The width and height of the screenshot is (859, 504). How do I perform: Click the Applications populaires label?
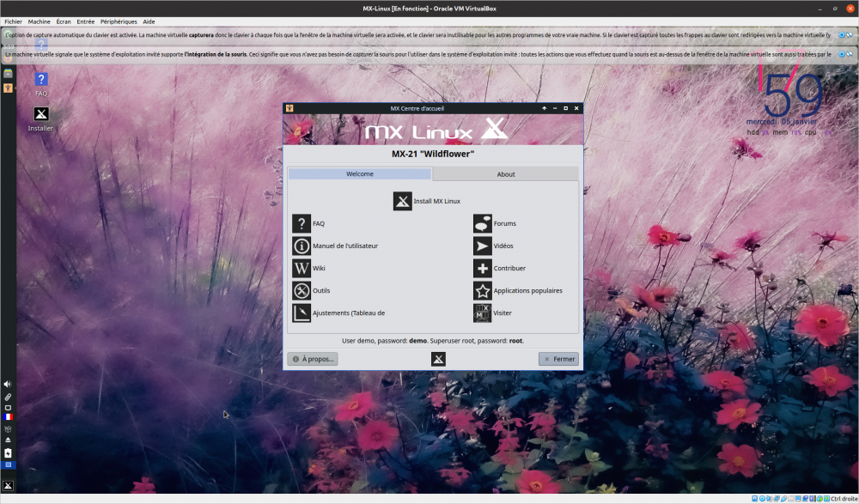click(x=527, y=291)
